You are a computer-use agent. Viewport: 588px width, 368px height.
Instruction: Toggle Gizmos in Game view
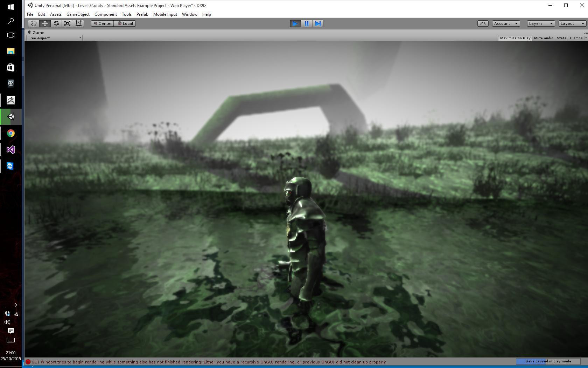[x=576, y=38]
